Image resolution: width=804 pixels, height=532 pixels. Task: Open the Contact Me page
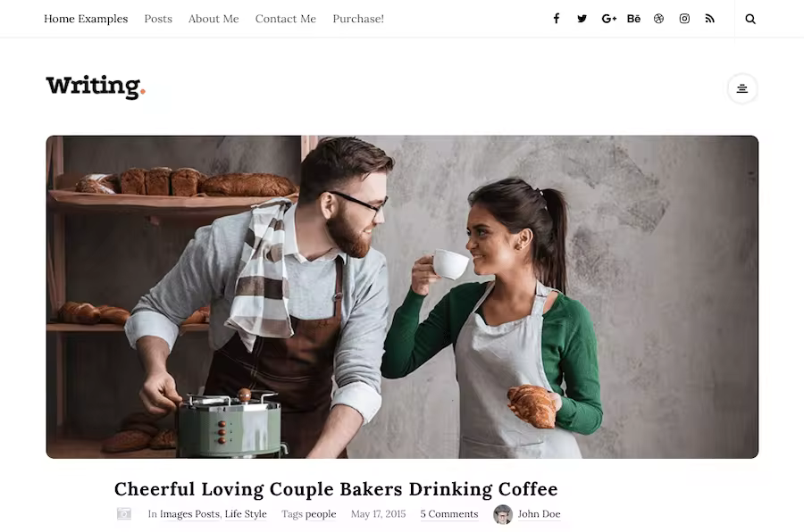click(286, 19)
